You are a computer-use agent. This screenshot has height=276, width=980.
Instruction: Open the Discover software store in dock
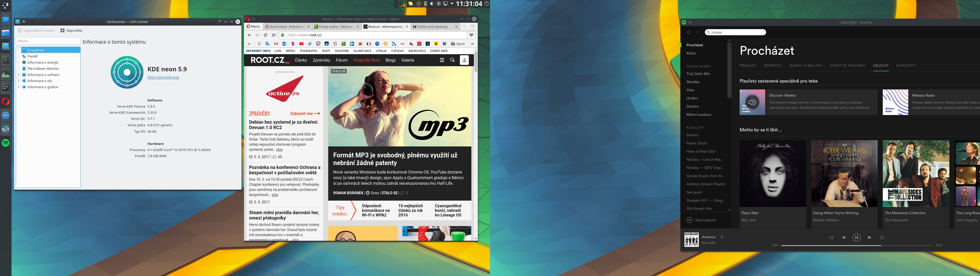(5, 19)
